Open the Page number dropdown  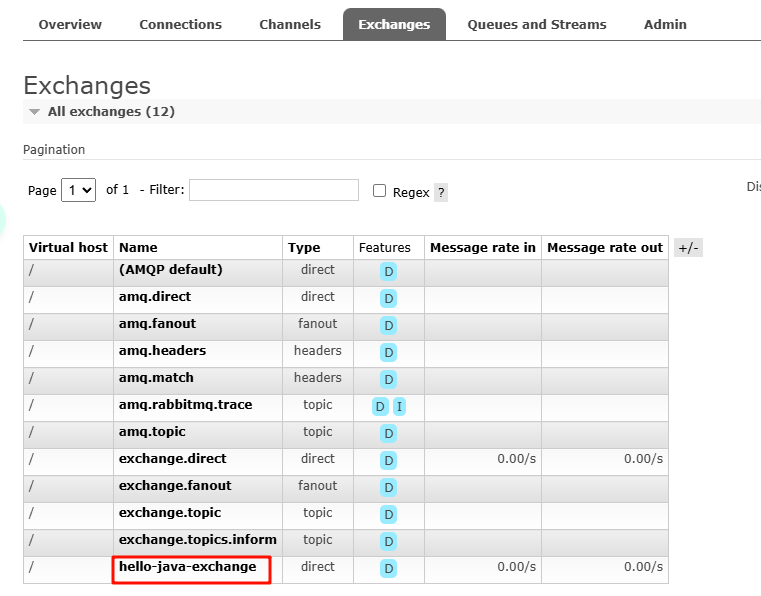click(x=78, y=190)
